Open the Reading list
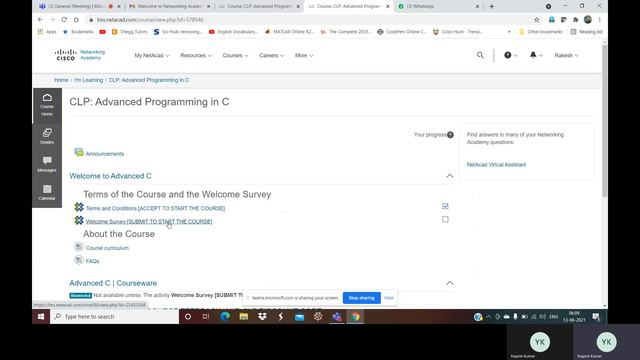This screenshot has height=360, width=640. tap(587, 31)
